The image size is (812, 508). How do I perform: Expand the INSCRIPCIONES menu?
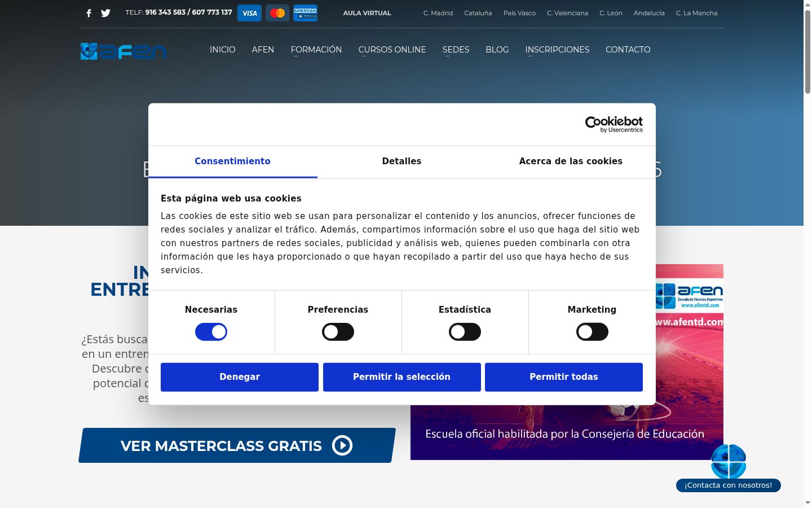tap(557, 50)
